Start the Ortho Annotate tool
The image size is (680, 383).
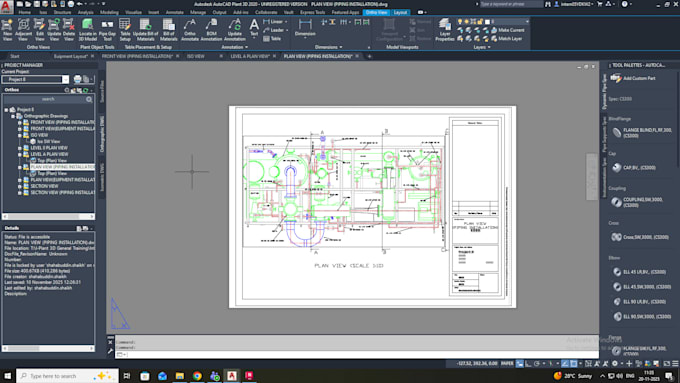[x=190, y=30]
